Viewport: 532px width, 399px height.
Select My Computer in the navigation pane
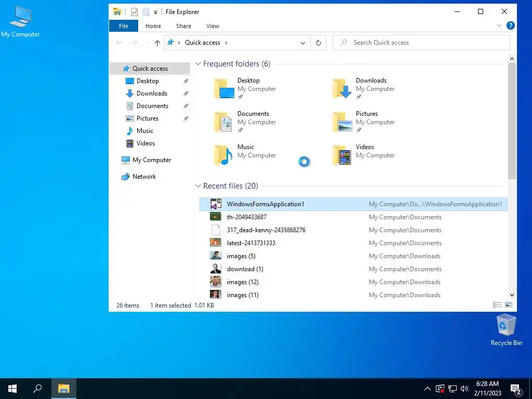tap(151, 160)
